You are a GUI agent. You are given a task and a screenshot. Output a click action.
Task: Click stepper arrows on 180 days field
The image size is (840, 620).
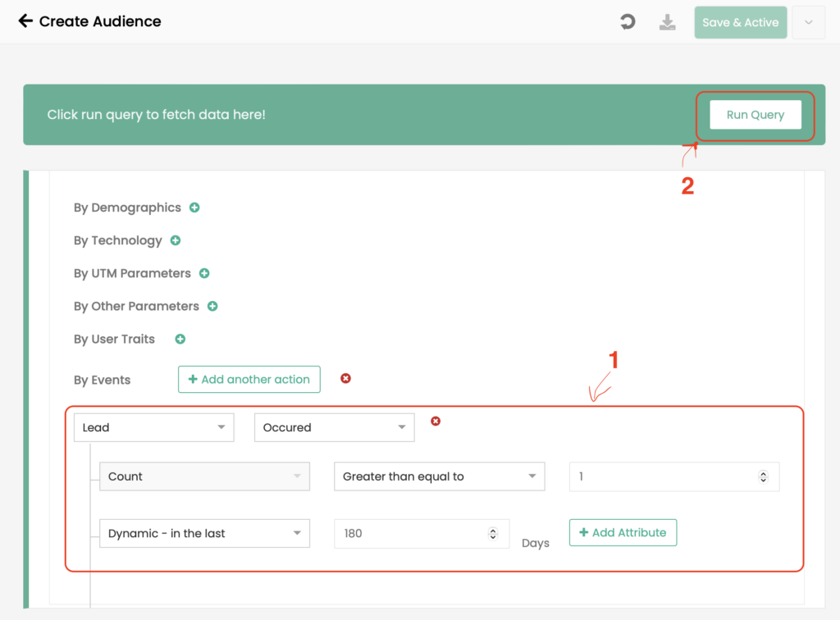click(493, 533)
